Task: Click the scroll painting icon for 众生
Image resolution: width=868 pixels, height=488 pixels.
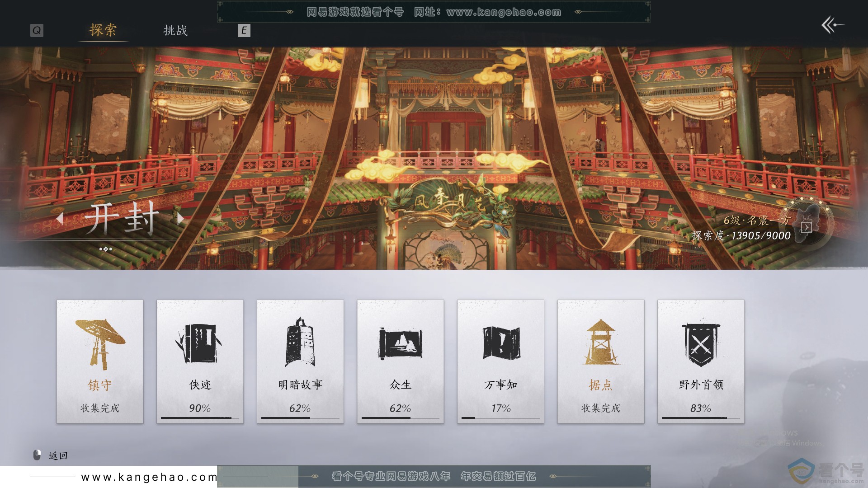Action: click(400, 343)
